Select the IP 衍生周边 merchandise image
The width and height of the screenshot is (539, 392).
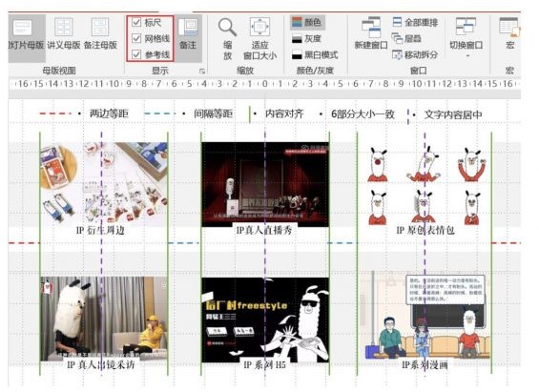103,184
